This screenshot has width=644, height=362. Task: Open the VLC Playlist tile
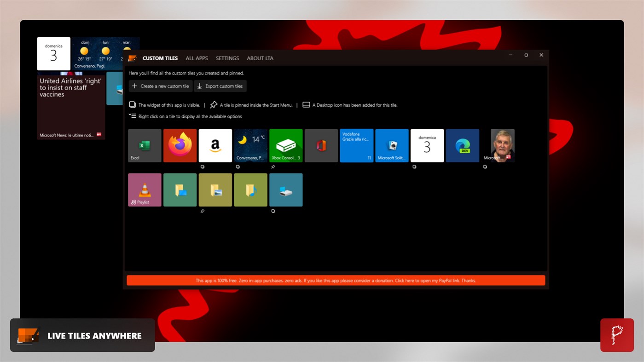point(144,190)
